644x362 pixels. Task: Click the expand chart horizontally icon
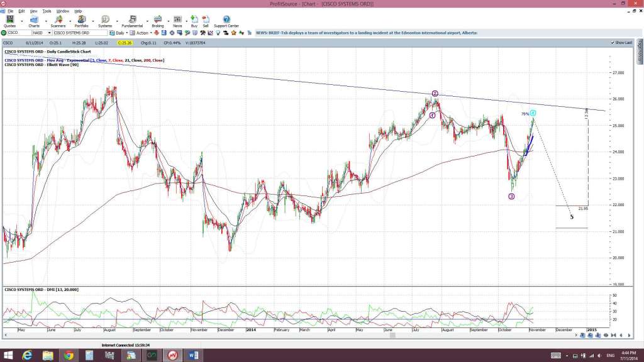coord(606,336)
